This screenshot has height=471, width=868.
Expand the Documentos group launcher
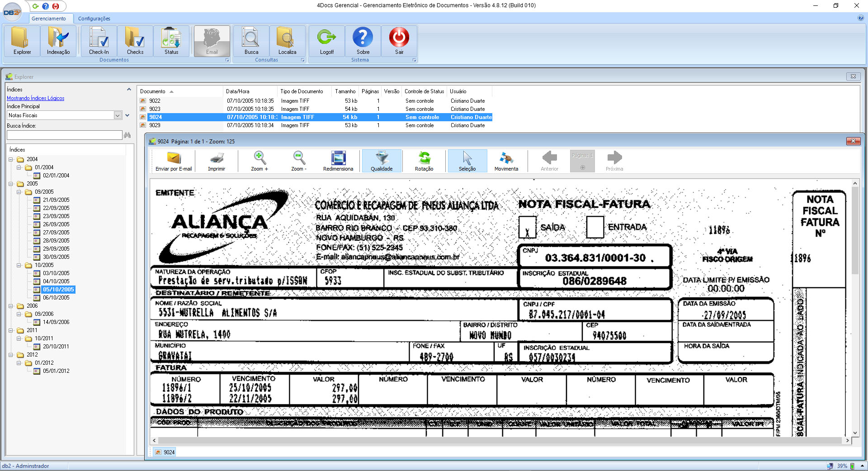[227, 60]
